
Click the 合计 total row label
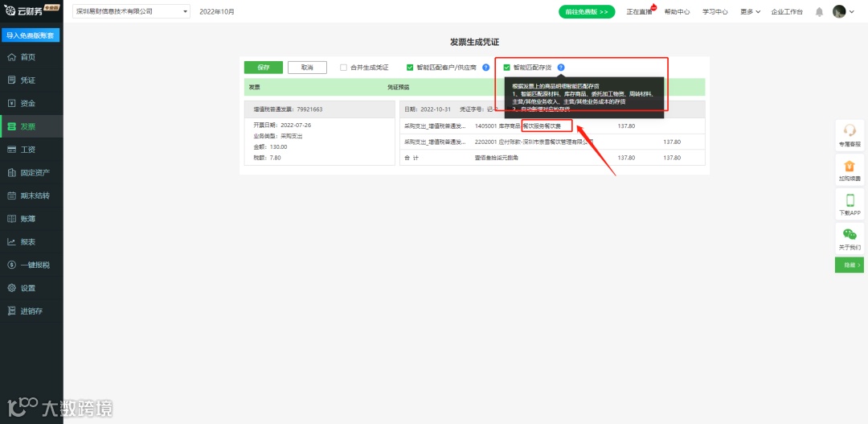[x=411, y=158]
